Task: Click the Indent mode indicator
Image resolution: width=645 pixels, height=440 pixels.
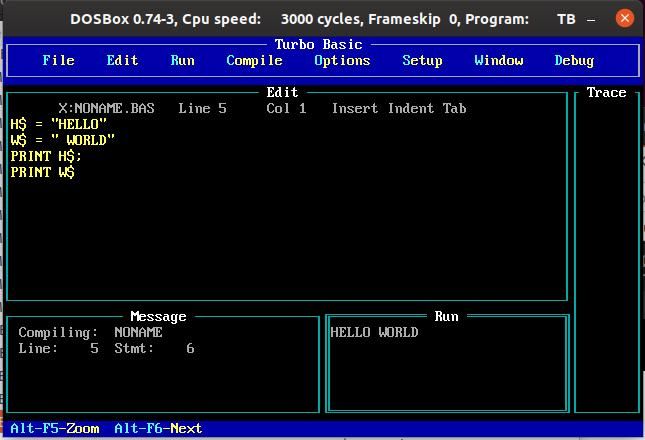Action: (411, 109)
